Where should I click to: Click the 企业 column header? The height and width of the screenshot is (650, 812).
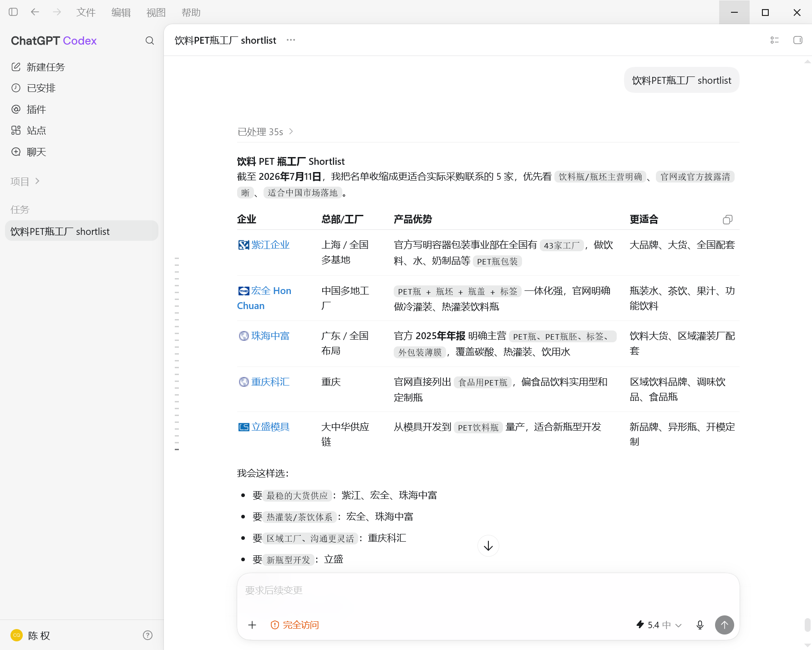pyautogui.click(x=247, y=219)
